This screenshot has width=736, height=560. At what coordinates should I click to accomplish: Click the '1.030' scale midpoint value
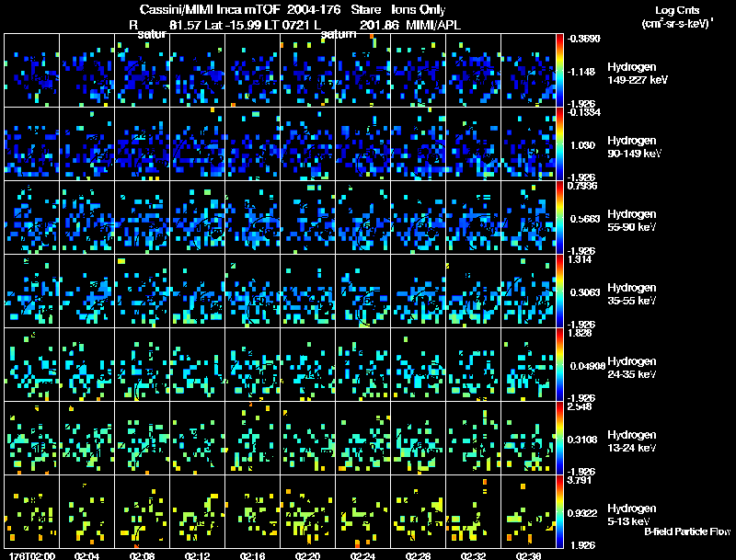point(582,145)
